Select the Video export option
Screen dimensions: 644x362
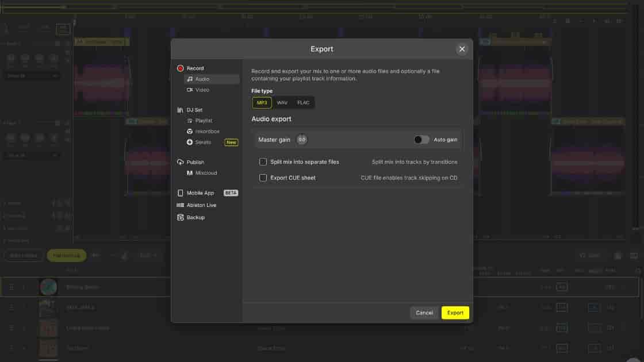(x=202, y=90)
